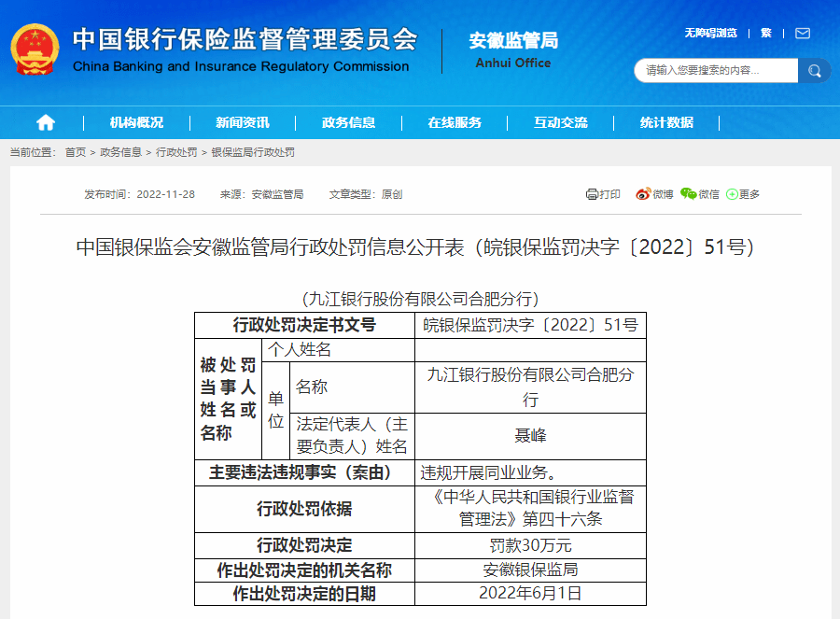Select the 文章类型：原创 text
This screenshot has width=840, height=619.
(366, 194)
